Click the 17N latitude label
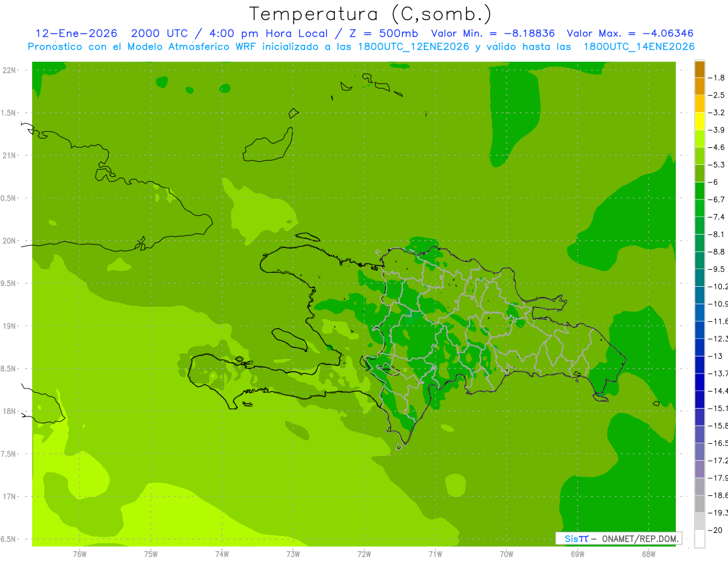Viewport: 728px width, 562px height. point(10,497)
